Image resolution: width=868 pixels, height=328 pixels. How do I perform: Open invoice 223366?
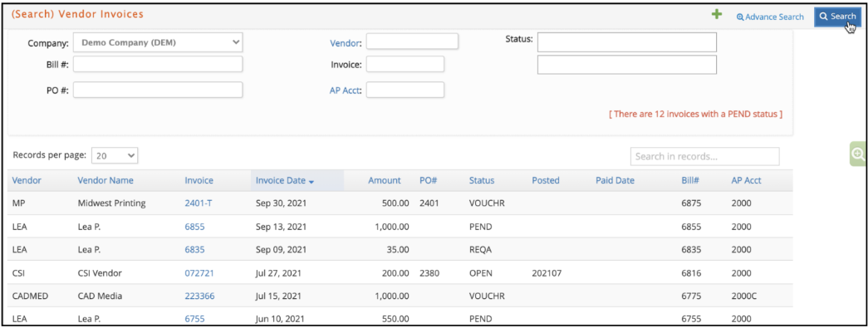[x=199, y=296]
